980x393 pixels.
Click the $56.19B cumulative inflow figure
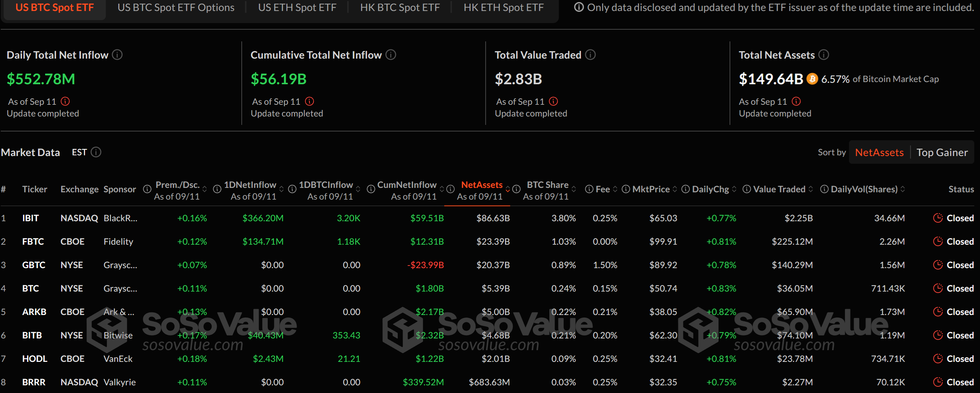point(278,79)
